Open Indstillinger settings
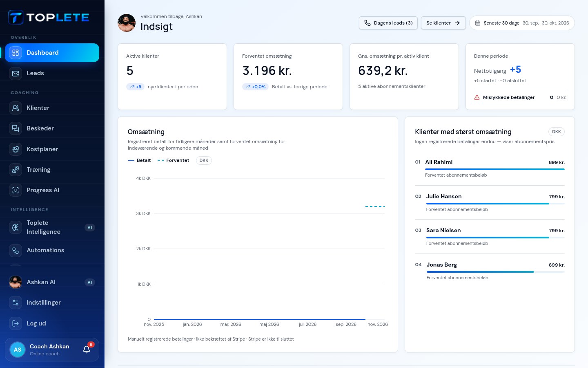Viewport: 588px width, 368px height. 52,303
